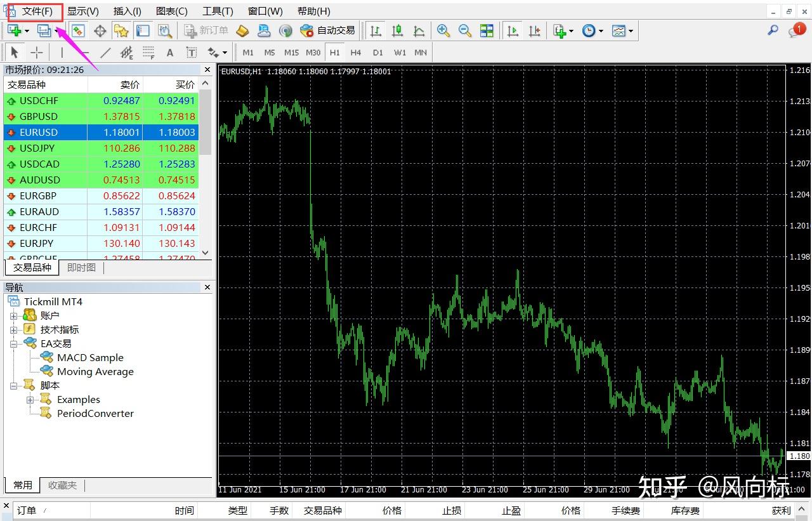
Task: Switch chart to MN timeframe
Action: [x=421, y=53]
